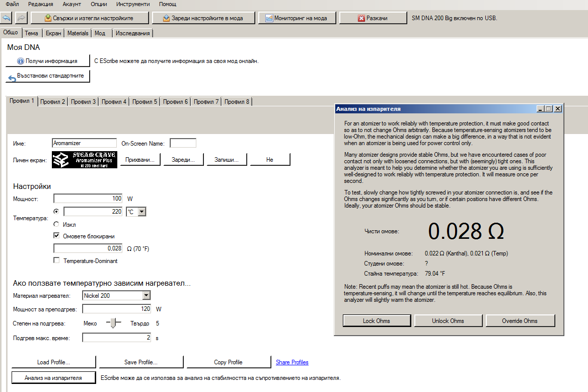Screen dimensions: 588x392
Task: Click the Share Profiles link
Action: coord(292,362)
